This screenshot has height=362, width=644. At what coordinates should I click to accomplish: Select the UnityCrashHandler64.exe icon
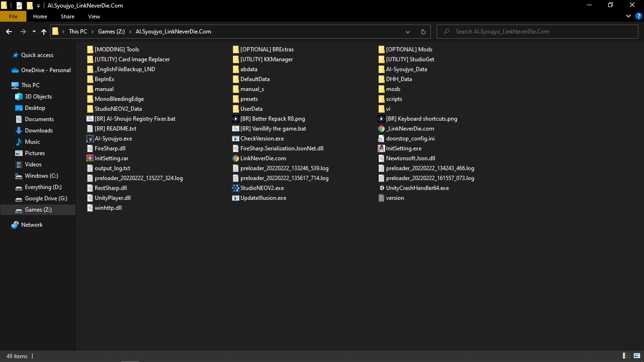[381, 188]
